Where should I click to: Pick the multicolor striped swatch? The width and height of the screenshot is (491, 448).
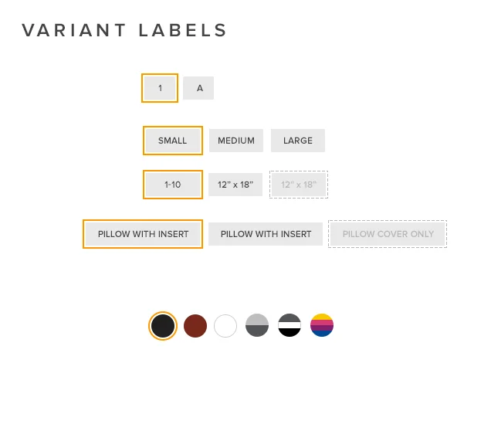point(322,325)
